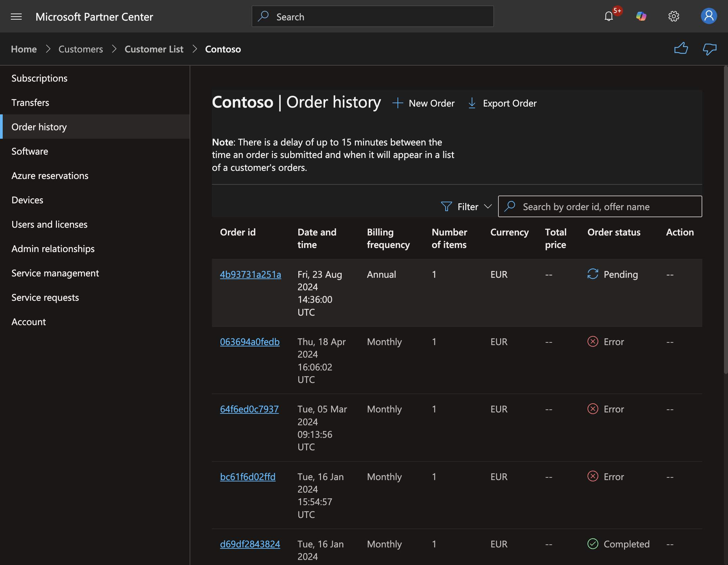The width and height of the screenshot is (728, 565).
Task: Open Software in sidebar
Action: [x=95, y=151]
